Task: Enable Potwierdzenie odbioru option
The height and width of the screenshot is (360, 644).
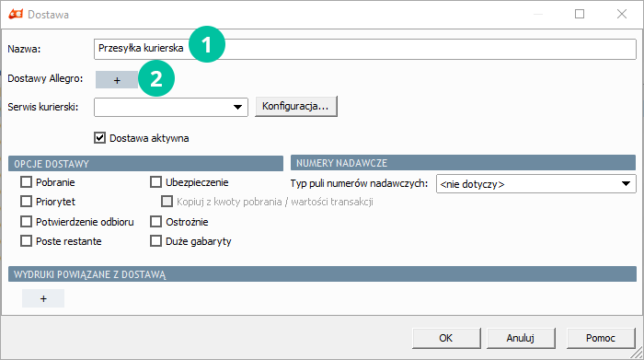Action: click(x=27, y=222)
